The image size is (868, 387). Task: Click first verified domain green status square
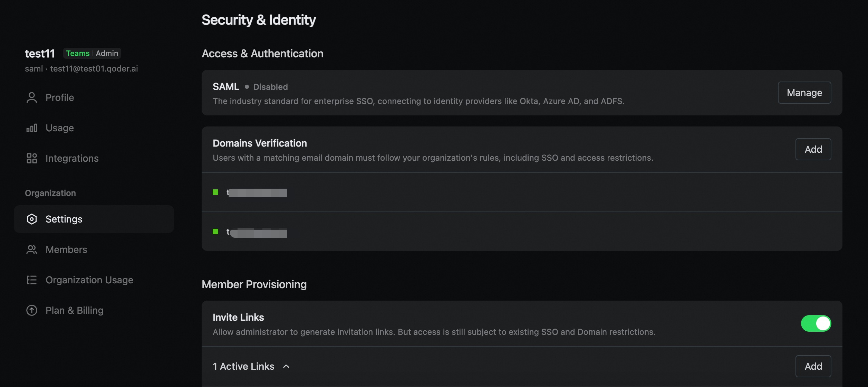tap(215, 192)
